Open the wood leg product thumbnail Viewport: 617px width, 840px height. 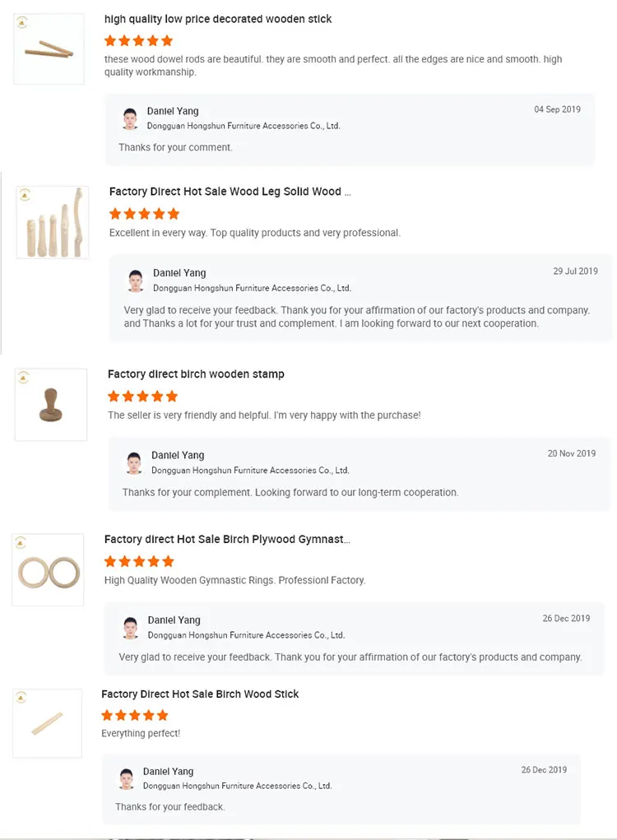click(x=53, y=223)
